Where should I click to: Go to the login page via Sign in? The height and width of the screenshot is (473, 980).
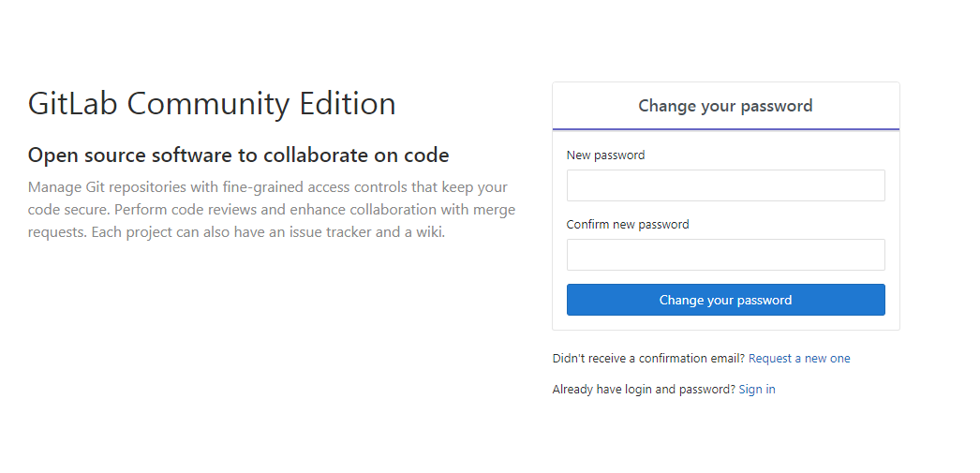point(757,390)
